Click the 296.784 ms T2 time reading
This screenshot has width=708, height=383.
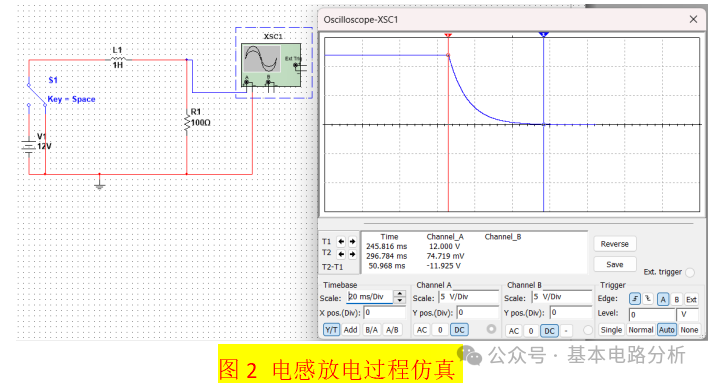tap(387, 256)
